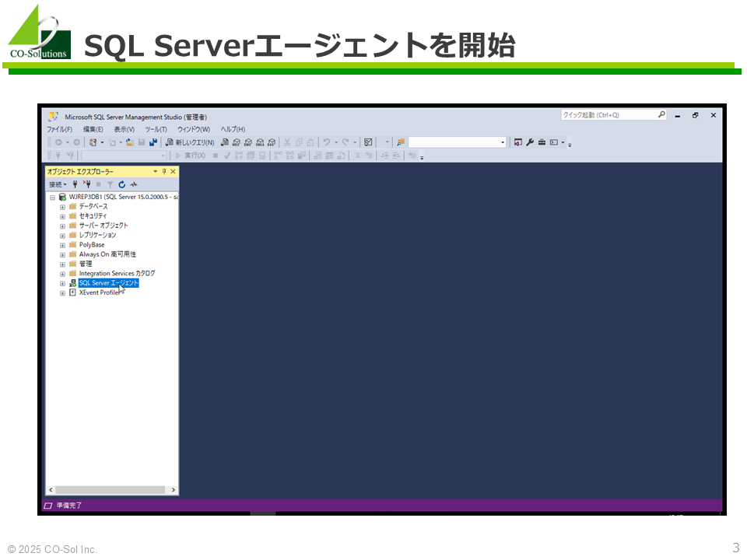Click the Object Explorer Activity Monitor pulse icon
Viewport: 747px width, 560px height.
pyautogui.click(x=134, y=184)
